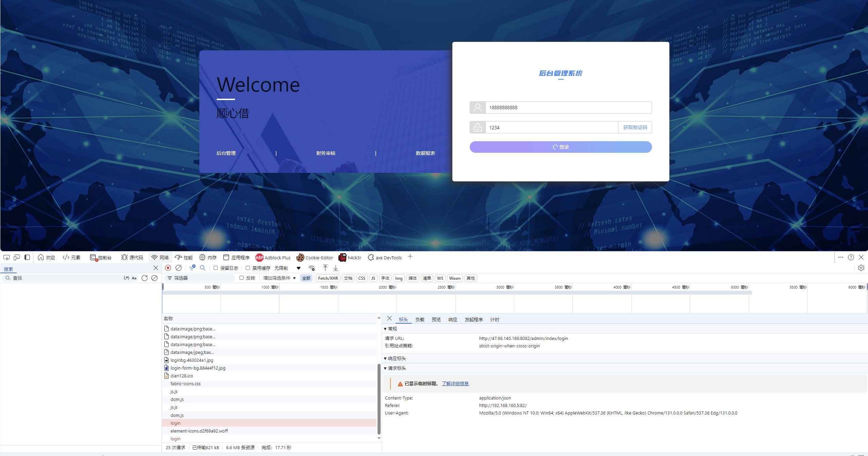The image size is (868, 456).
Task: Click the phone number input field
Action: 568,108
